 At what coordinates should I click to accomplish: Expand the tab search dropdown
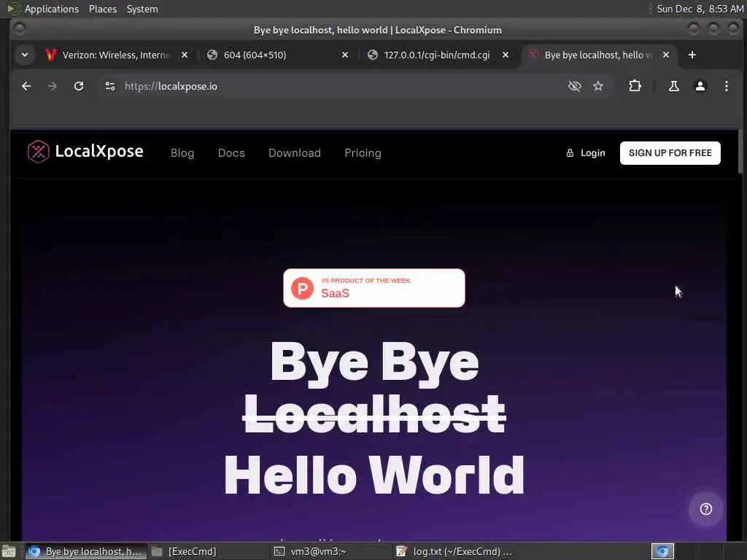tap(25, 55)
